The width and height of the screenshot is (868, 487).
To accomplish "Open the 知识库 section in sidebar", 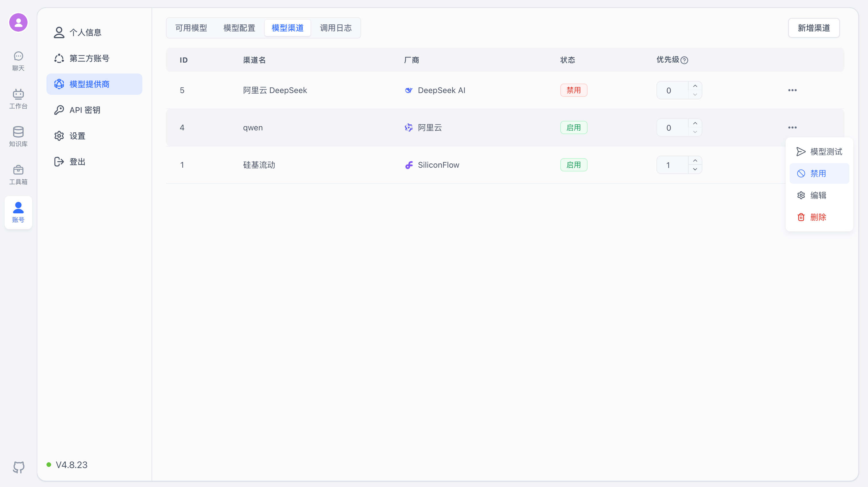I will coord(18,136).
